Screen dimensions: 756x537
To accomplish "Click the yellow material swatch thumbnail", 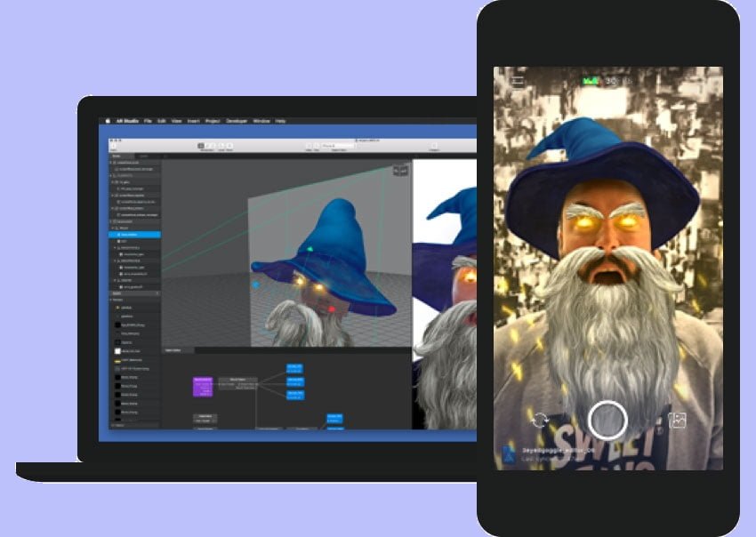I will 117,359.
